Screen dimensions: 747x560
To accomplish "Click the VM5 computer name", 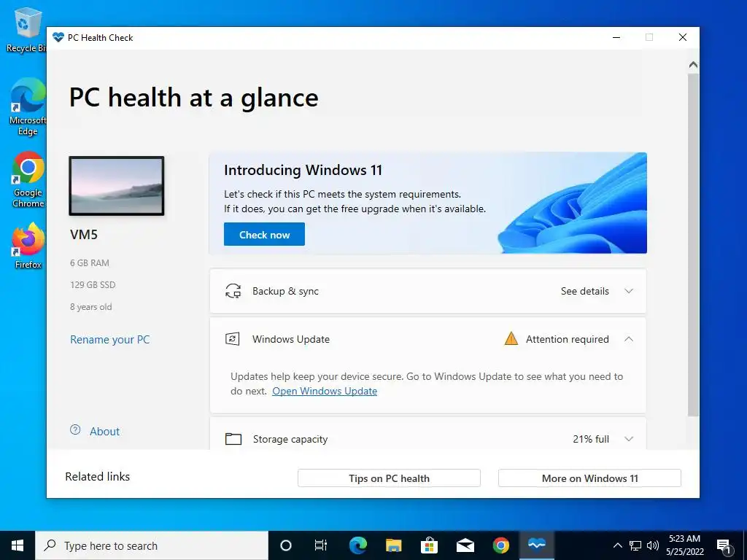I will pos(84,234).
